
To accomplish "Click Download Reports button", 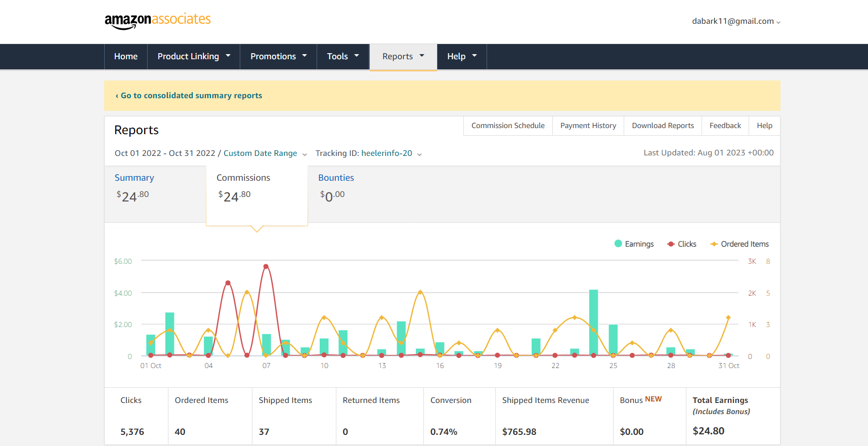I will [663, 126].
